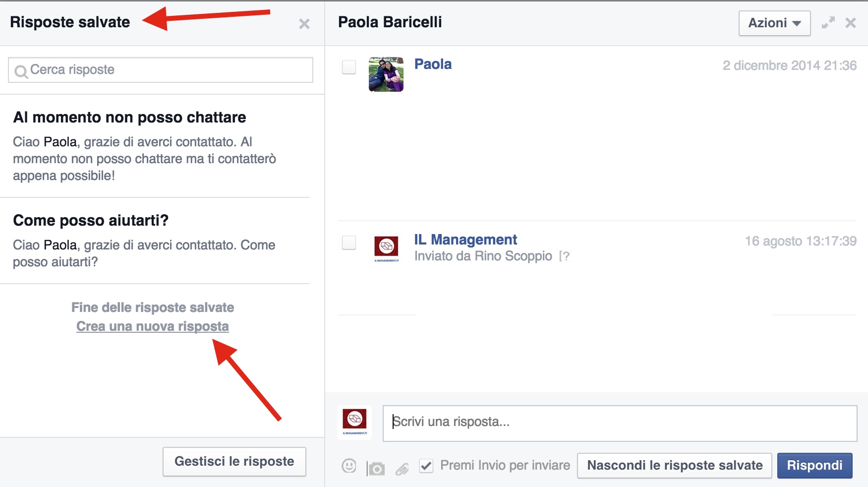Select the checkbox next to Paola's message
Image resolution: width=868 pixels, height=487 pixels.
[x=349, y=67]
